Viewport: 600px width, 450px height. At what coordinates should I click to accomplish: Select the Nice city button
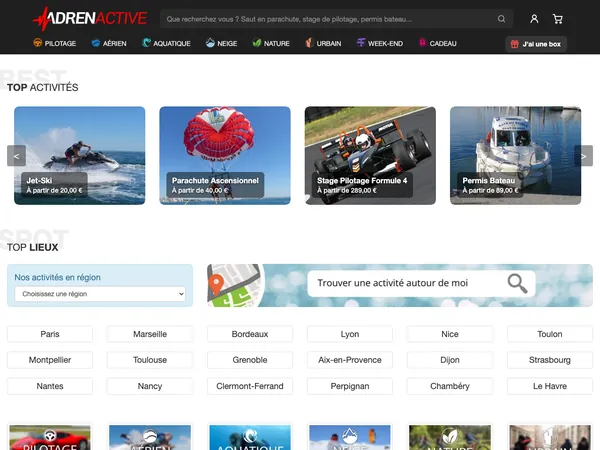point(450,334)
